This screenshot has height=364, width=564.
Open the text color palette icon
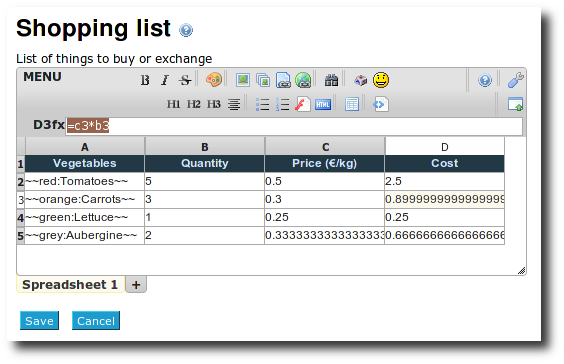coord(214,80)
